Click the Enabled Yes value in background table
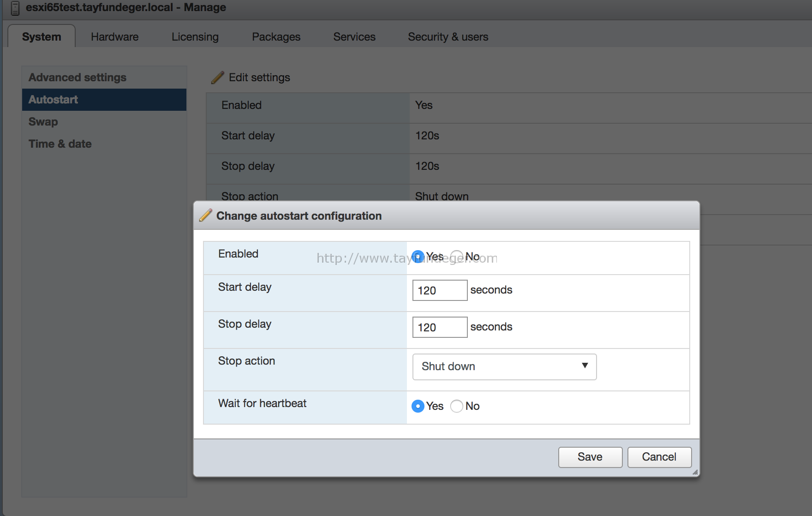 point(424,105)
